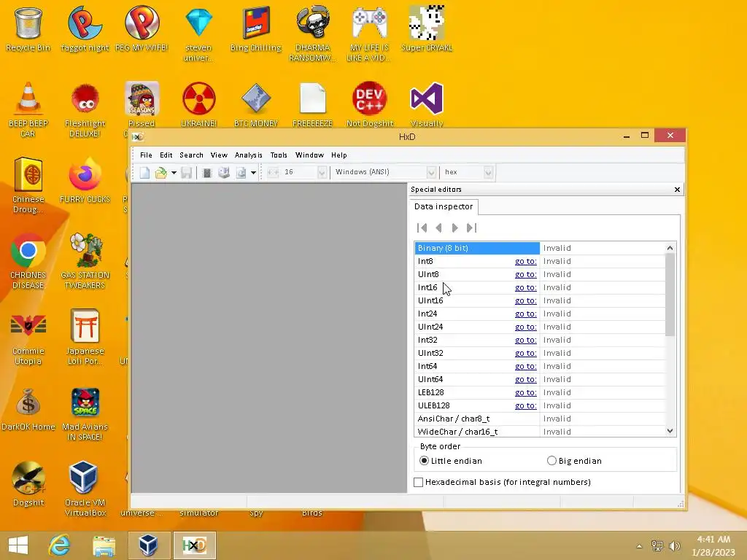Select the Dev C++ desktop icon
747x560 pixels.
tap(370, 105)
